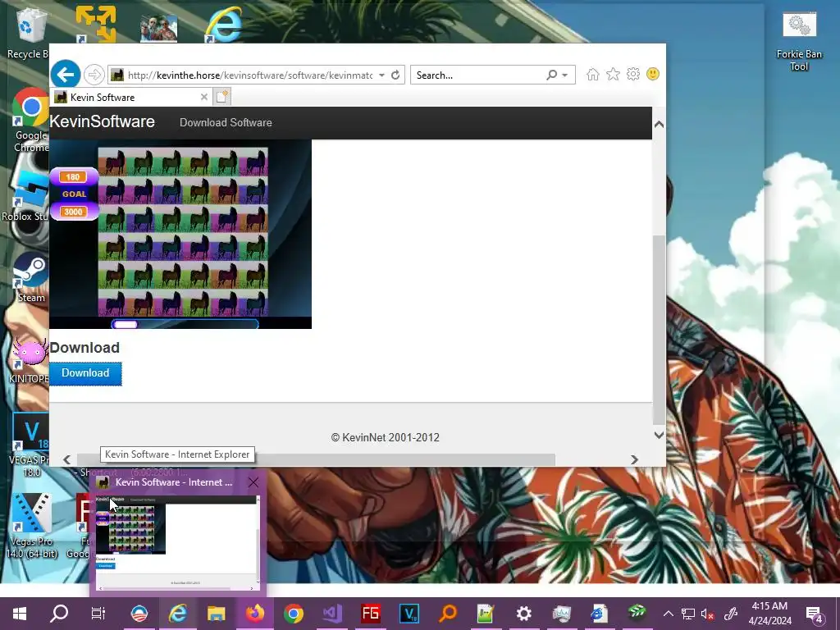Select the GTA characters desktop icon
Image resolution: width=840 pixels, height=630 pixels.
[158, 28]
